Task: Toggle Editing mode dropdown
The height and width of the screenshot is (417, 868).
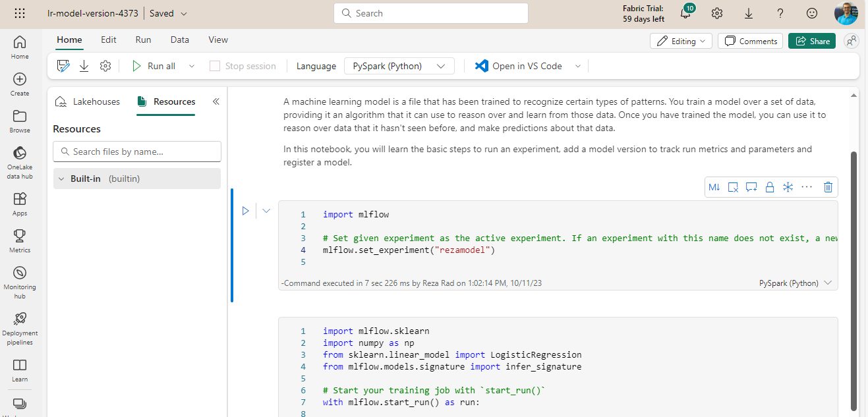Action: [x=681, y=40]
